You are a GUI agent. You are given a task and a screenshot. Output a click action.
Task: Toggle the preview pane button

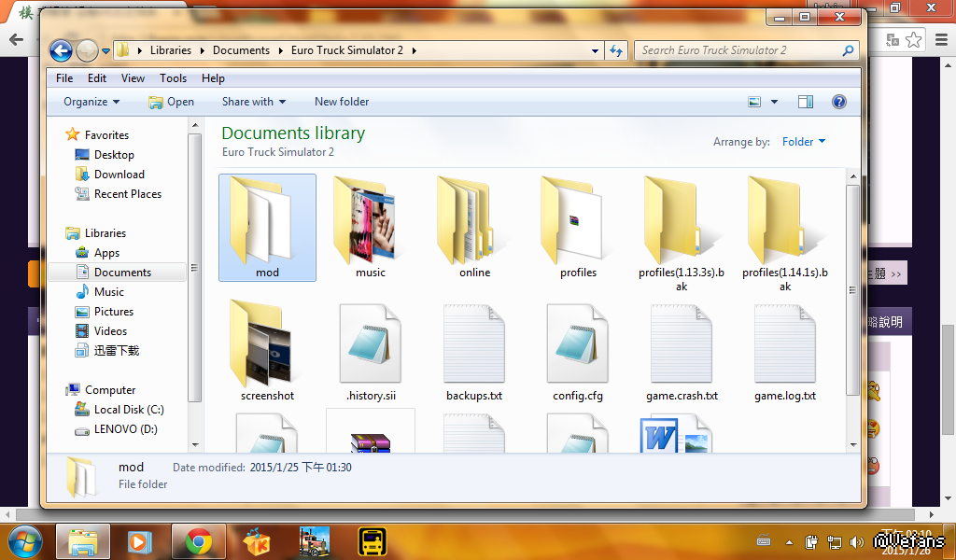806,102
